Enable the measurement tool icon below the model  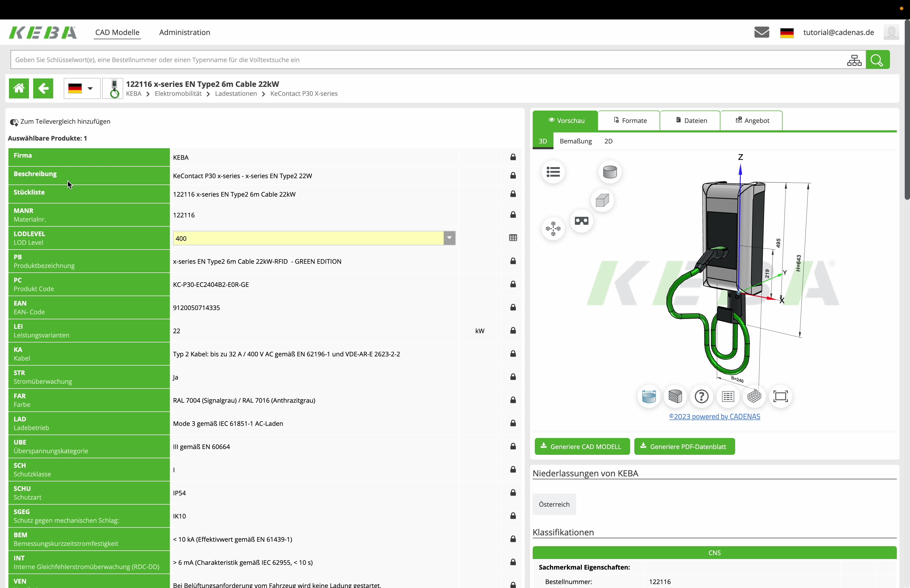click(x=649, y=396)
